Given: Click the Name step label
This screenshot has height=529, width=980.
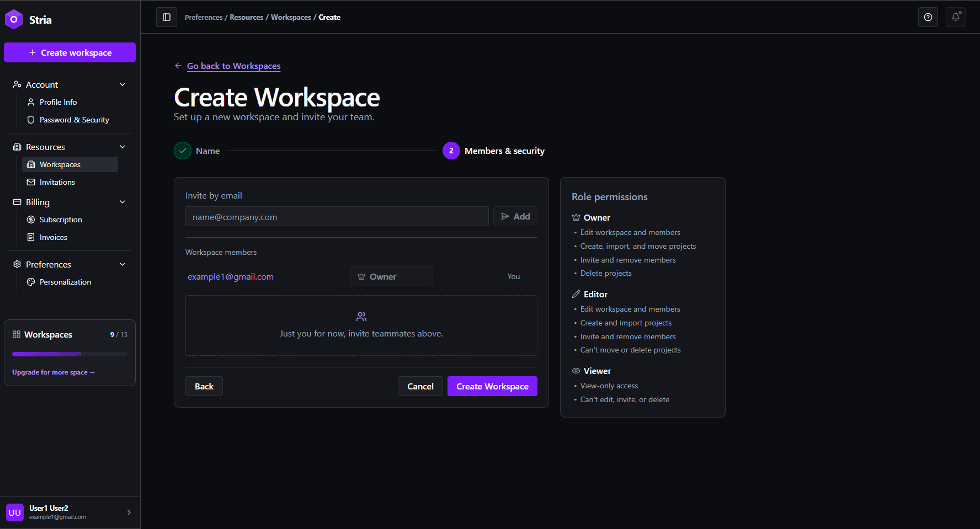Looking at the screenshot, I should (x=208, y=151).
